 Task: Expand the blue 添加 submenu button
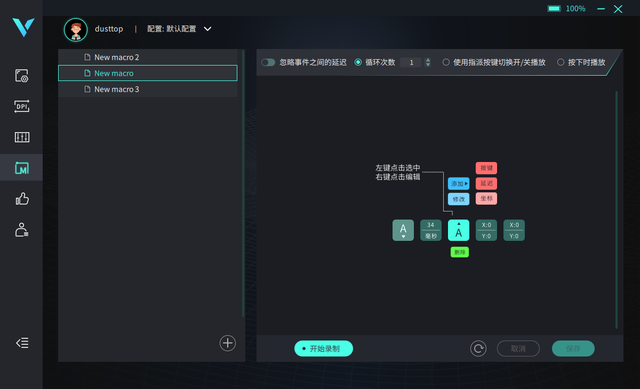pyautogui.click(x=458, y=184)
